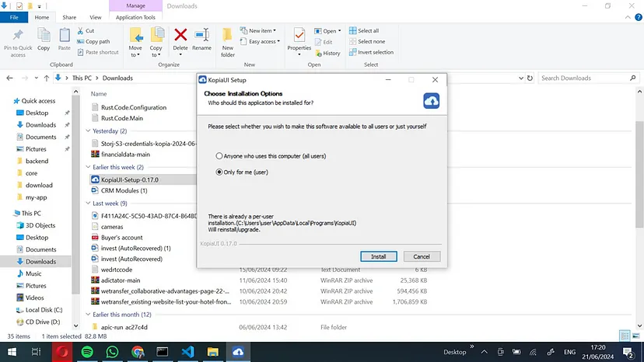Image resolution: width=644 pixels, height=362 pixels.
Task: Open the Share ribbon tab
Action: click(69, 17)
